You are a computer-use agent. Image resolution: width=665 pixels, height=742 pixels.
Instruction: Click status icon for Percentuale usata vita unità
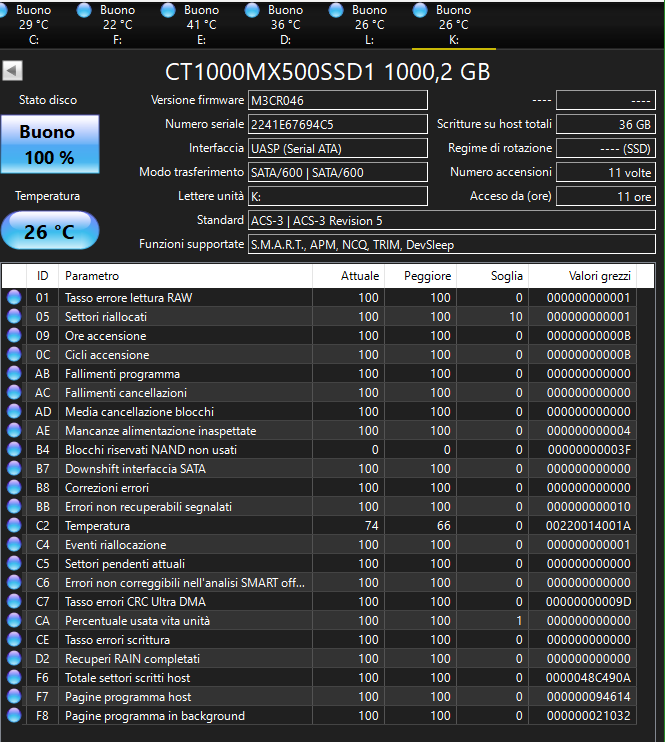coord(14,620)
